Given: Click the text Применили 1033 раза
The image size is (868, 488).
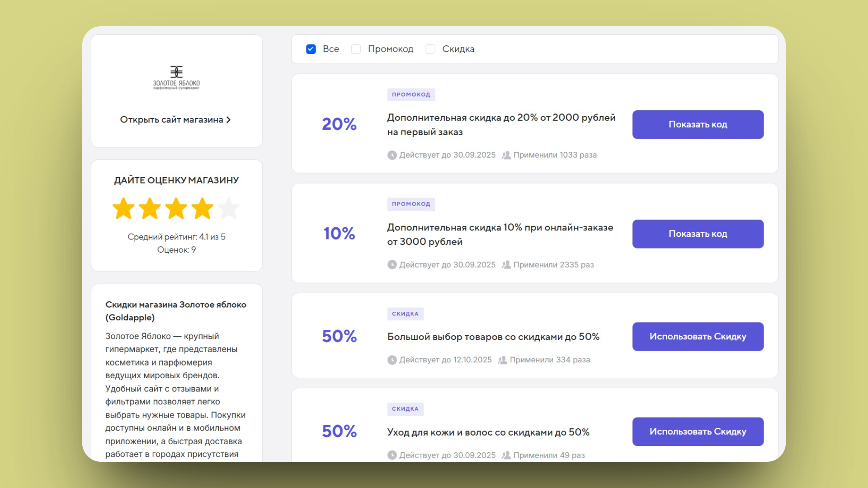Looking at the screenshot, I should [x=555, y=155].
